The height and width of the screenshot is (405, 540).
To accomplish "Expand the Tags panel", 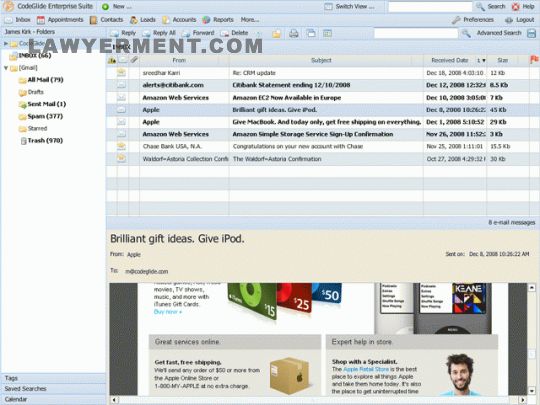I will tap(53, 378).
